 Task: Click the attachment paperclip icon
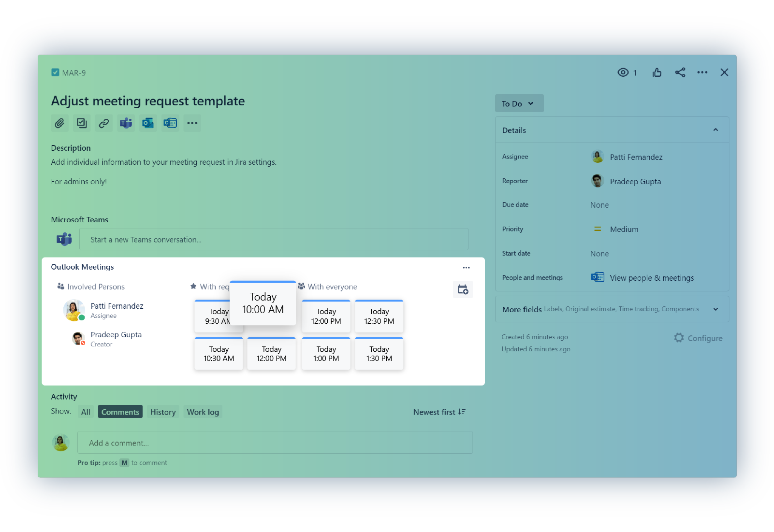59,123
